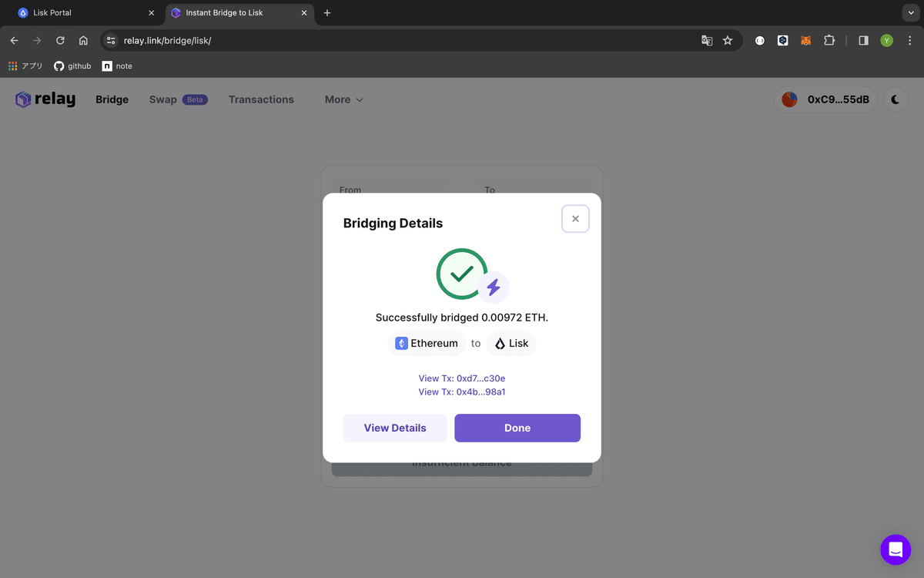Open the github bookmark

tap(72, 66)
